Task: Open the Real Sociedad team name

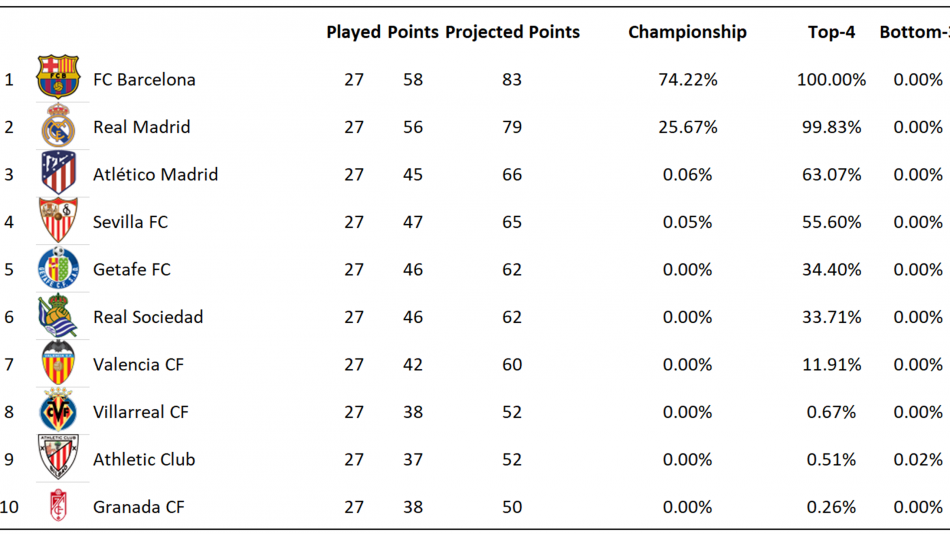Action: 148,317
